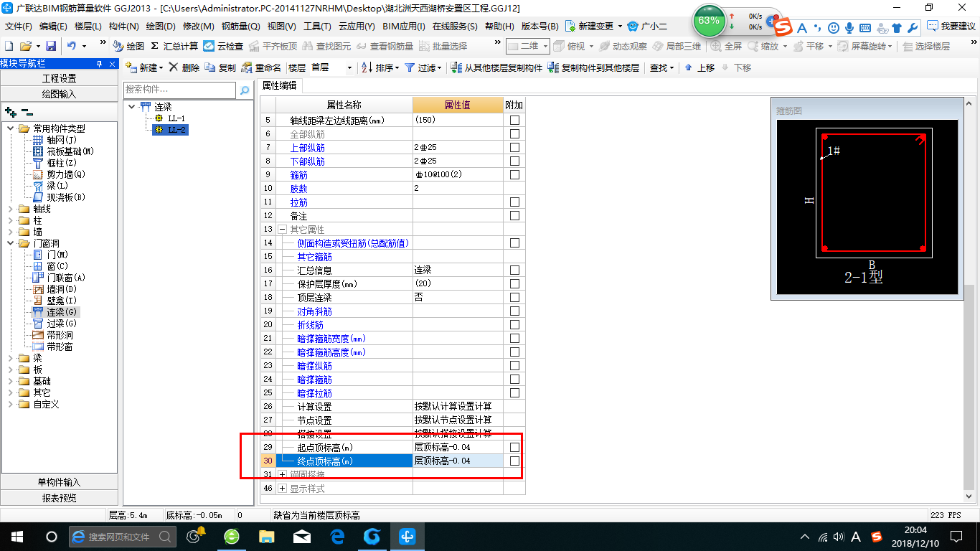The height and width of the screenshot is (551, 980).
Task: Close the 模块导航栏 panel
Action: (x=111, y=63)
